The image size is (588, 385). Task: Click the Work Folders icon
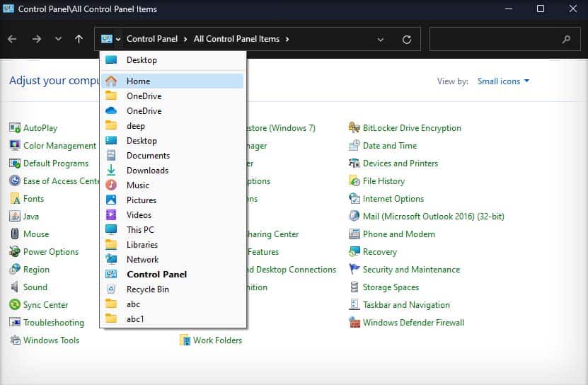[185, 340]
